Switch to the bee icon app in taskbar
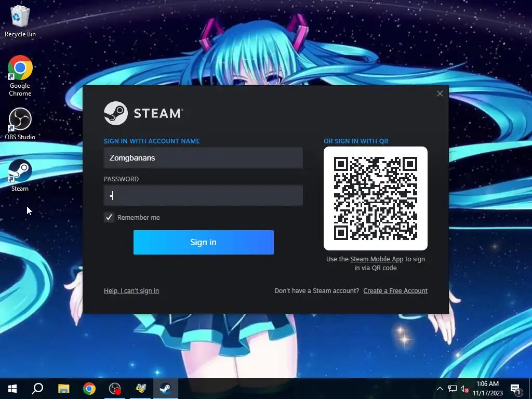This screenshot has width=532, height=399. coord(140,389)
